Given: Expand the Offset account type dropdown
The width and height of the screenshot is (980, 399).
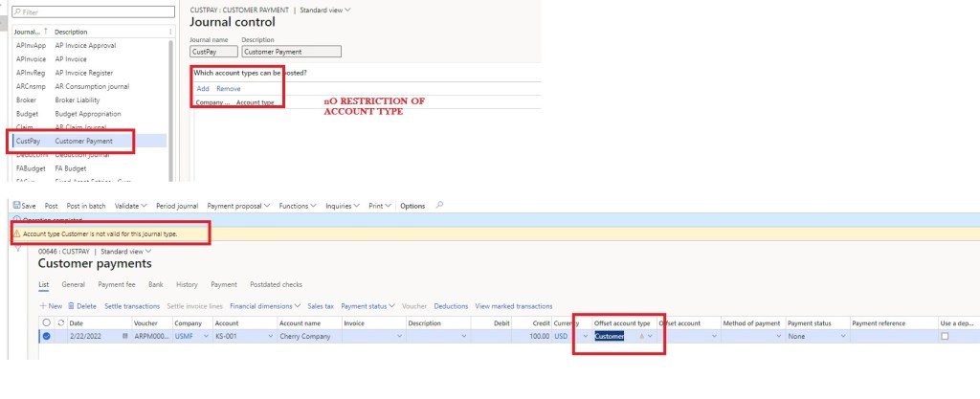Looking at the screenshot, I should coord(651,336).
